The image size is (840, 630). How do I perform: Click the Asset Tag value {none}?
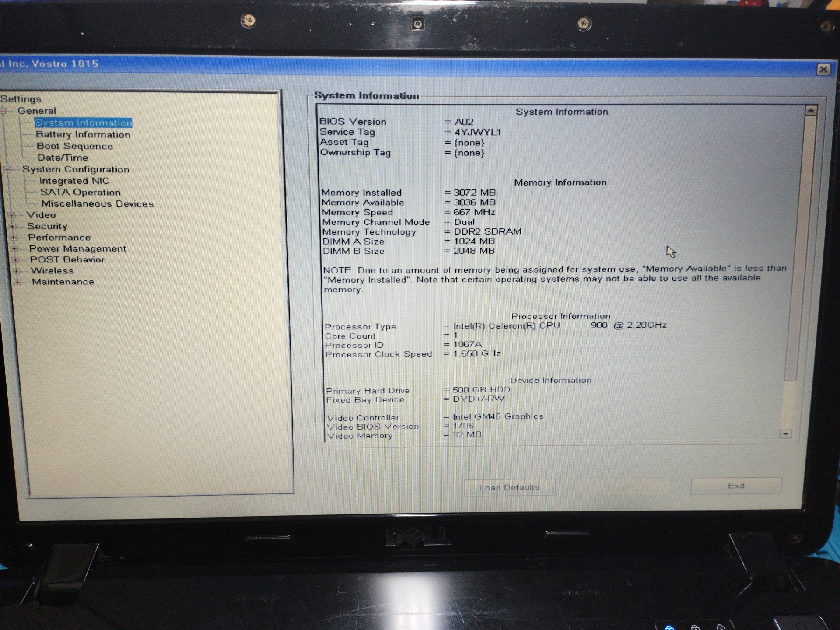tap(469, 143)
